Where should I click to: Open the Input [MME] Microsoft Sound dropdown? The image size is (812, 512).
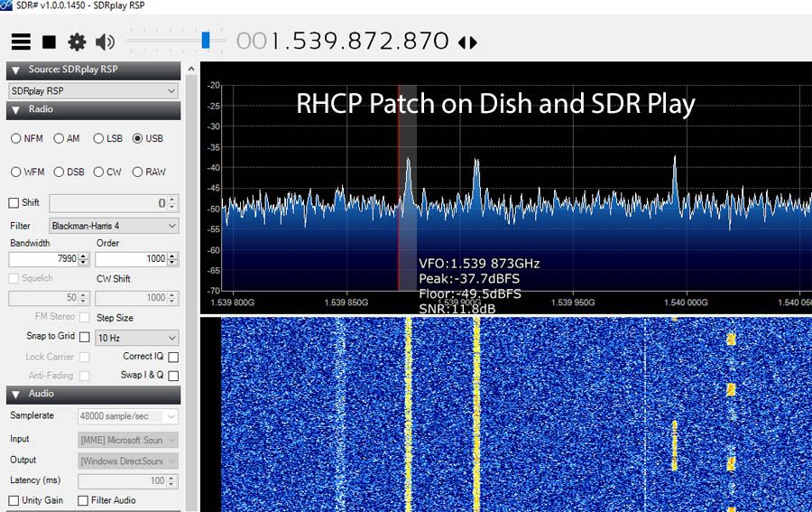point(128,440)
